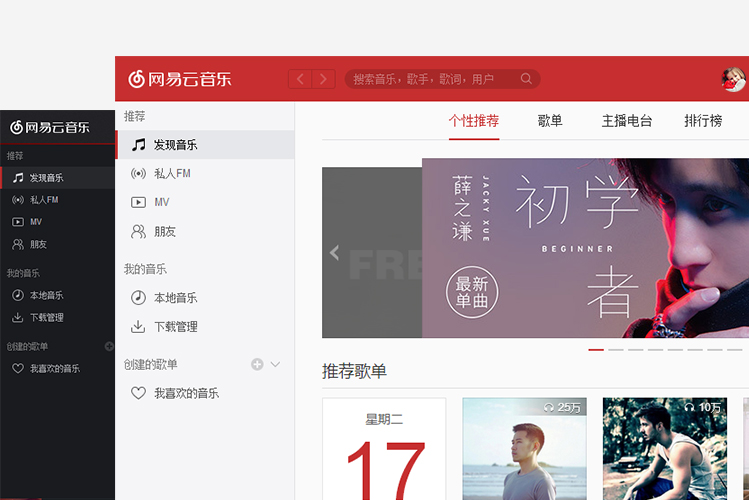749x500 pixels.
Task: Switch to 排行榜 tab
Action: pos(703,121)
